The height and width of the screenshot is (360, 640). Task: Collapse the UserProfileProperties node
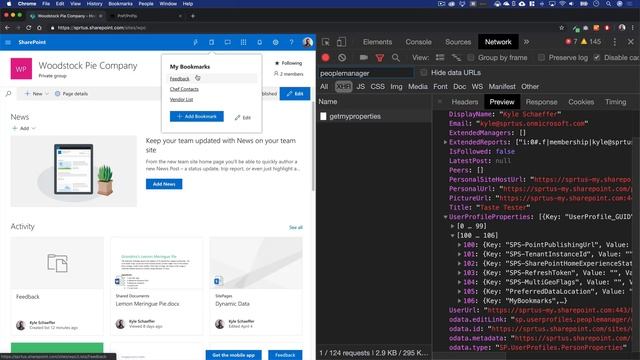tap(445, 217)
